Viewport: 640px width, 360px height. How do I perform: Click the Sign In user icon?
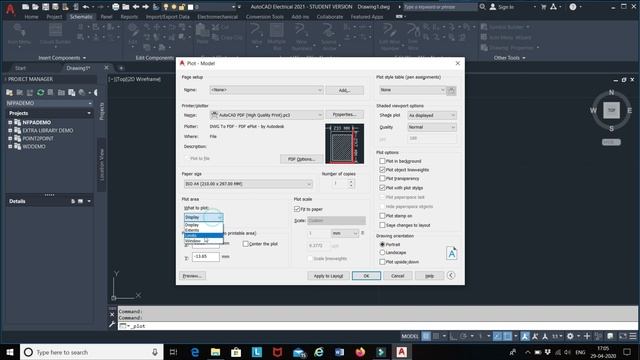[493, 7]
